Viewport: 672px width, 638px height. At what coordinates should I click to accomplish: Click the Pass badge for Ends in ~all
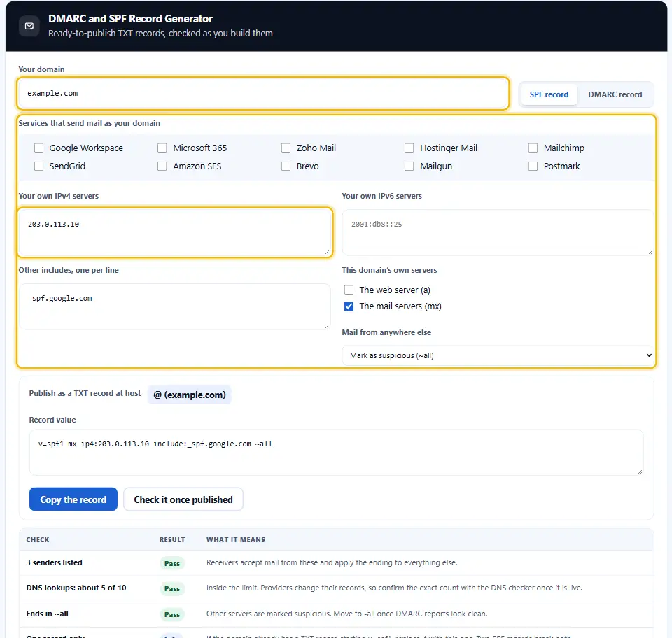tap(172, 614)
